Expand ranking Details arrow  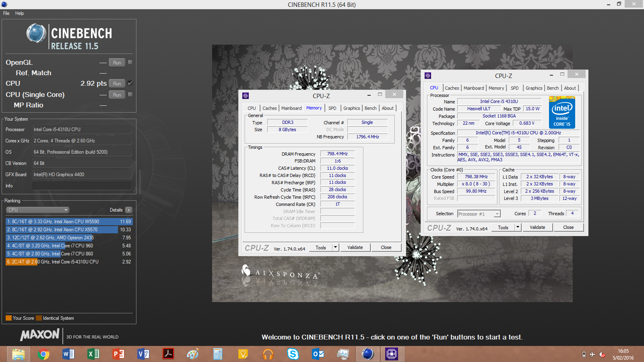click(x=129, y=210)
